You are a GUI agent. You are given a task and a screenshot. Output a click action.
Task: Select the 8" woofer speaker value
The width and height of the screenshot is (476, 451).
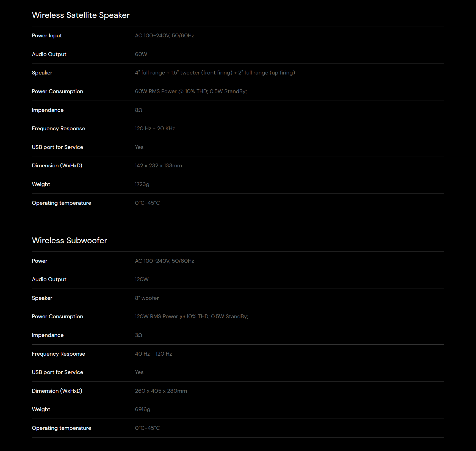pyautogui.click(x=147, y=298)
